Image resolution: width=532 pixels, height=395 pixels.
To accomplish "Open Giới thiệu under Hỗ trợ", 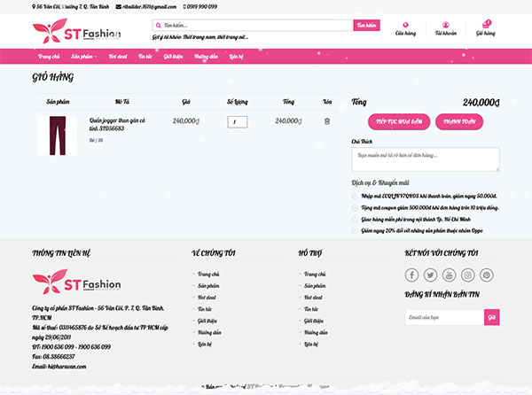I will (x=314, y=321).
